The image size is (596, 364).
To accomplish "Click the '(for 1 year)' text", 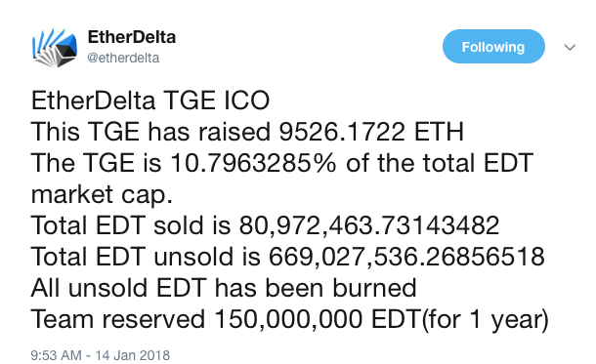I will [485, 319].
